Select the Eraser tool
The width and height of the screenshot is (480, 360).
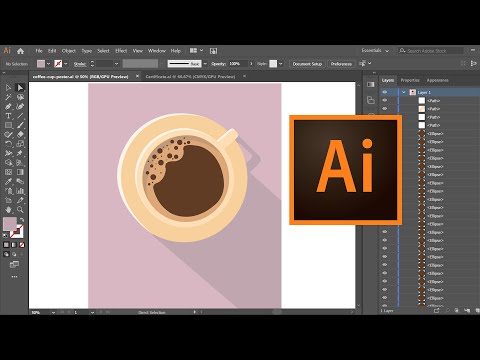coord(20,135)
